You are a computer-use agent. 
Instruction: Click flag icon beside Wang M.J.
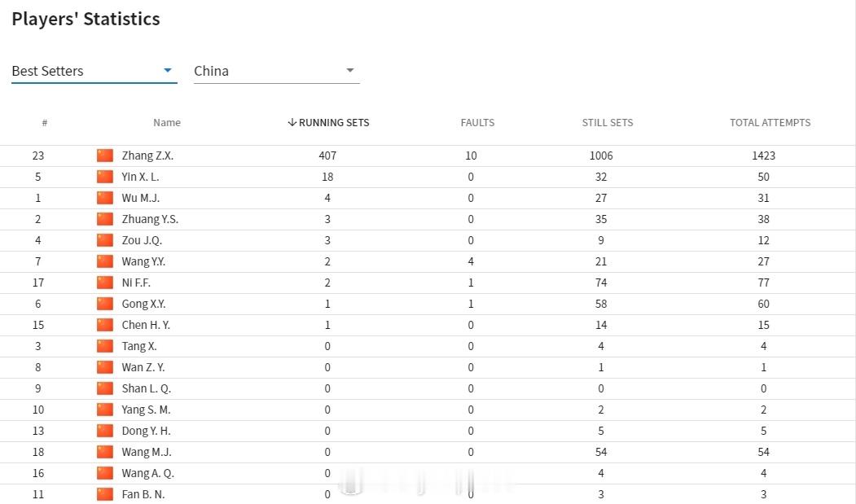tap(105, 452)
